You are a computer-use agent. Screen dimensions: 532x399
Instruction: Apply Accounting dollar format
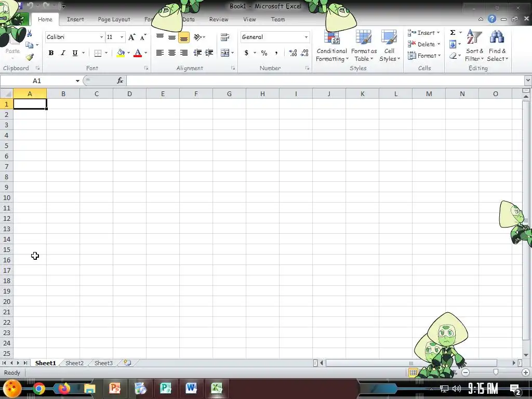[246, 52]
